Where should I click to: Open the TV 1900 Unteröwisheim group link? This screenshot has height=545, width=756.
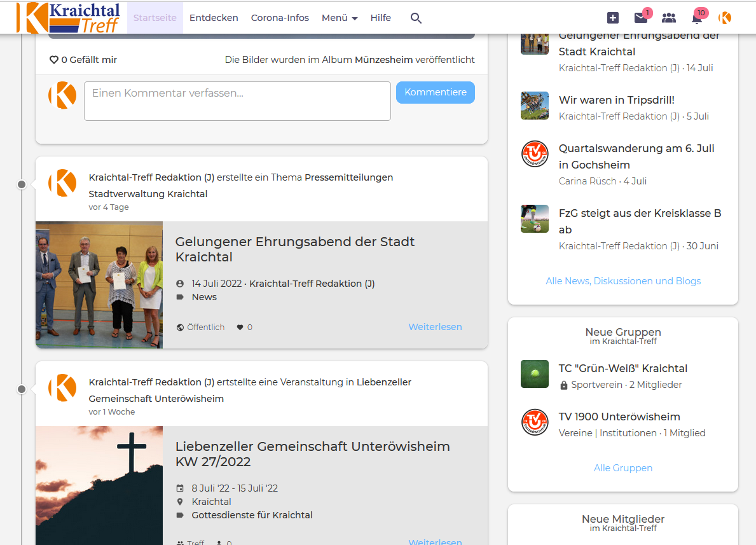tap(619, 417)
